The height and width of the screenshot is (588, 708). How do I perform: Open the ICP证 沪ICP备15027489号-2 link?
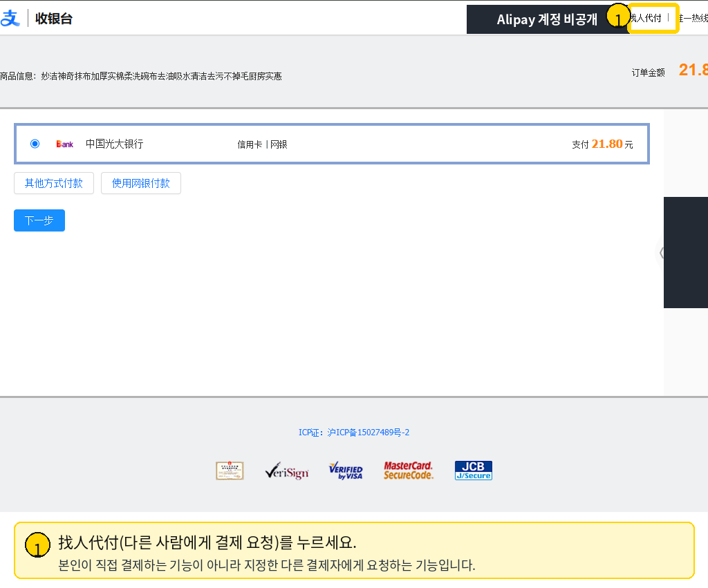[354, 433]
